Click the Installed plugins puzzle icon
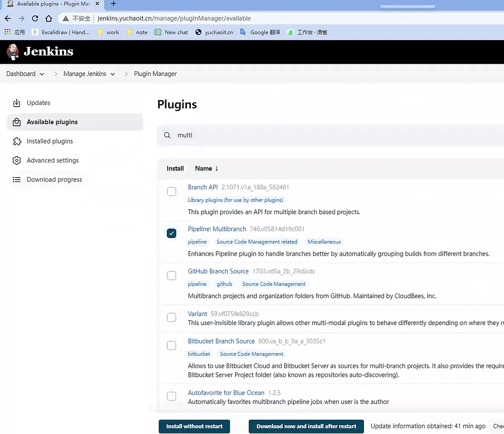 17,141
